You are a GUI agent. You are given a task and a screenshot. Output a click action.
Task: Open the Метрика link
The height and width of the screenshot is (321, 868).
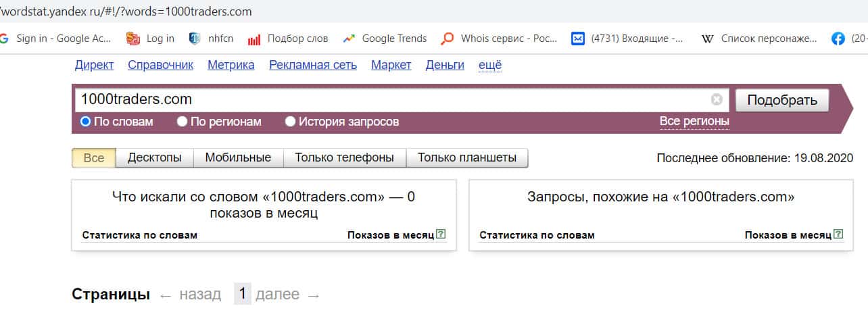[x=231, y=65]
